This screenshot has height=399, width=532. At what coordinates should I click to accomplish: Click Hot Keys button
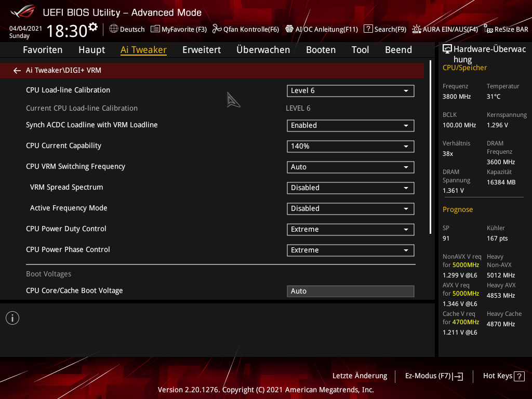504,376
